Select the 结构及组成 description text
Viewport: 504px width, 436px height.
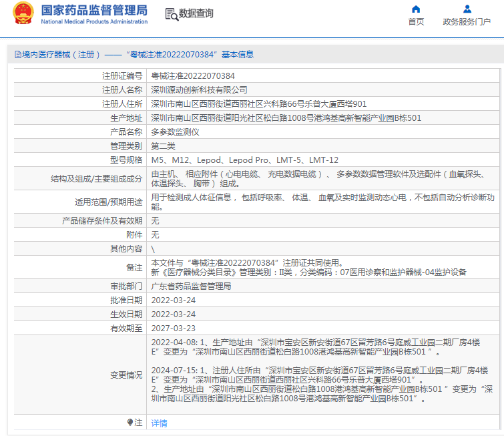tap(318, 179)
